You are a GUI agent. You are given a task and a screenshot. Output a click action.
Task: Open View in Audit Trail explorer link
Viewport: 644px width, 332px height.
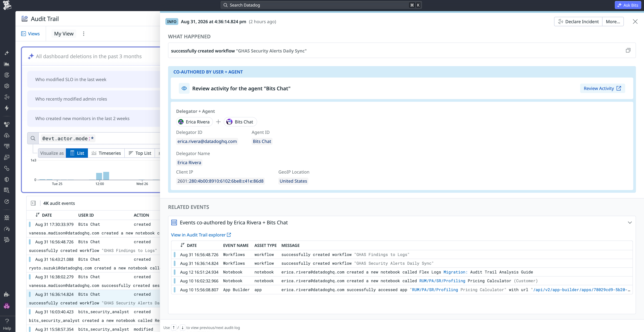(201, 235)
